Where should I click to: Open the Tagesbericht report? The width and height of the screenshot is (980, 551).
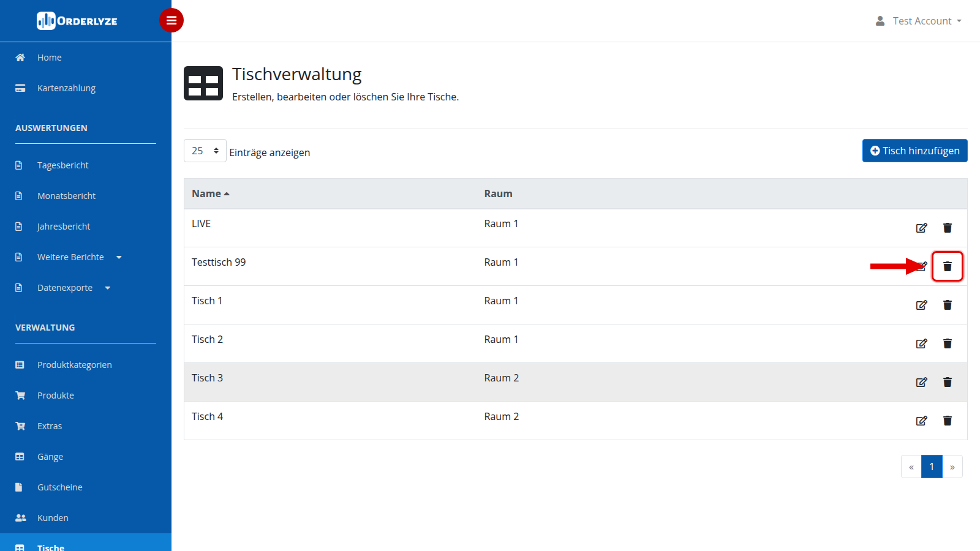[x=62, y=165]
